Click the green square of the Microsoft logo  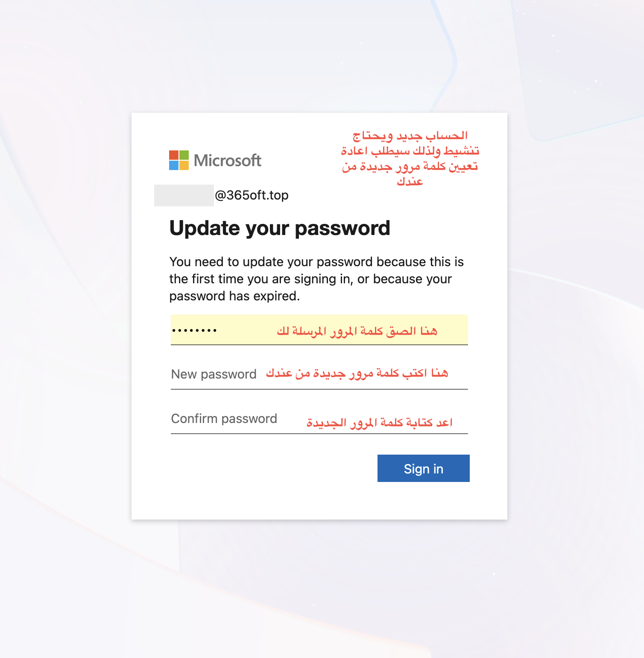(x=184, y=155)
